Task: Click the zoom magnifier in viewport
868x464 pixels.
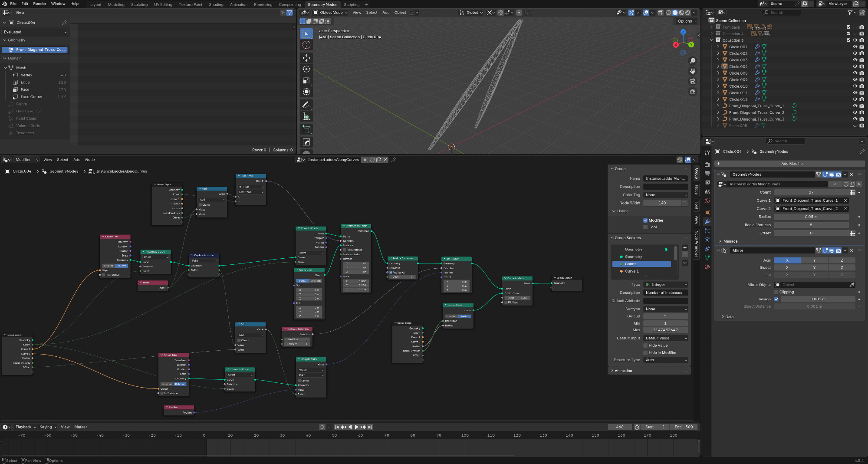Action: pyautogui.click(x=693, y=61)
